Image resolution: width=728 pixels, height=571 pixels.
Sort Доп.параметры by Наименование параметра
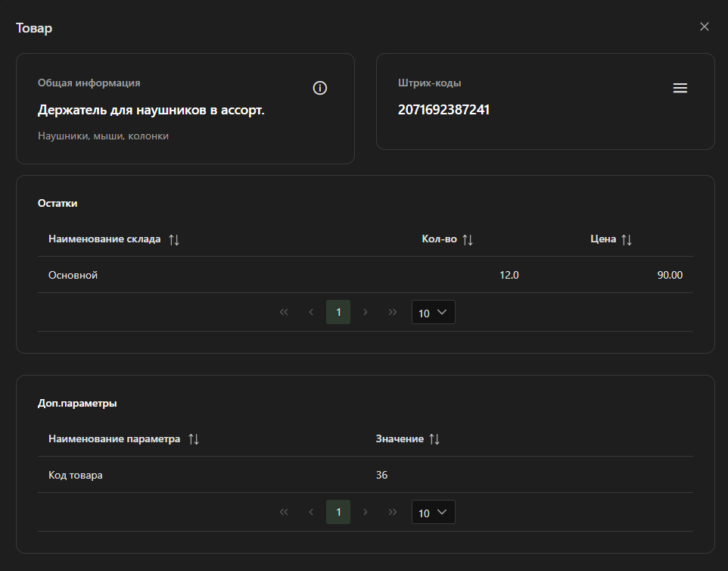click(x=194, y=439)
